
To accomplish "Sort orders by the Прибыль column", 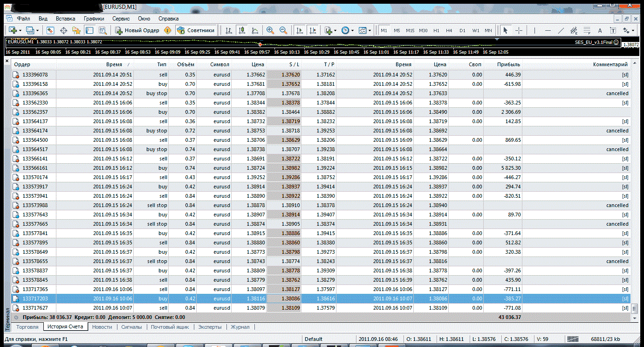I will pos(508,64).
